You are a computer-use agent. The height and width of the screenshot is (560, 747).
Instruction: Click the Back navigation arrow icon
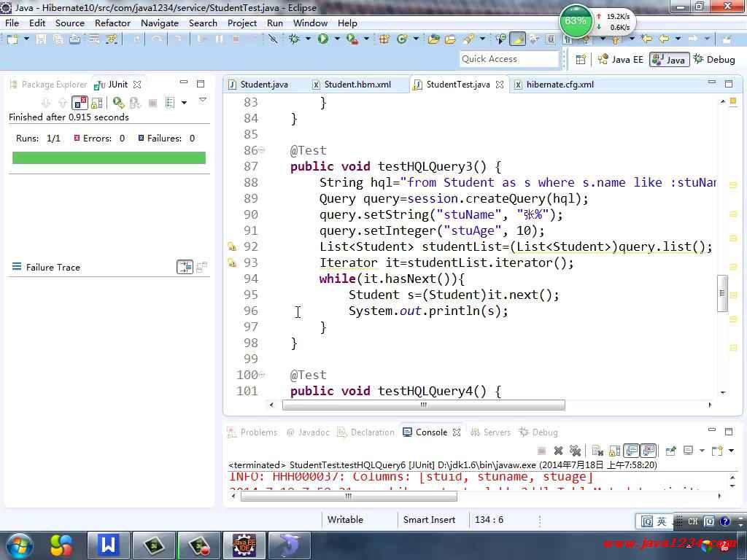(x=664, y=39)
